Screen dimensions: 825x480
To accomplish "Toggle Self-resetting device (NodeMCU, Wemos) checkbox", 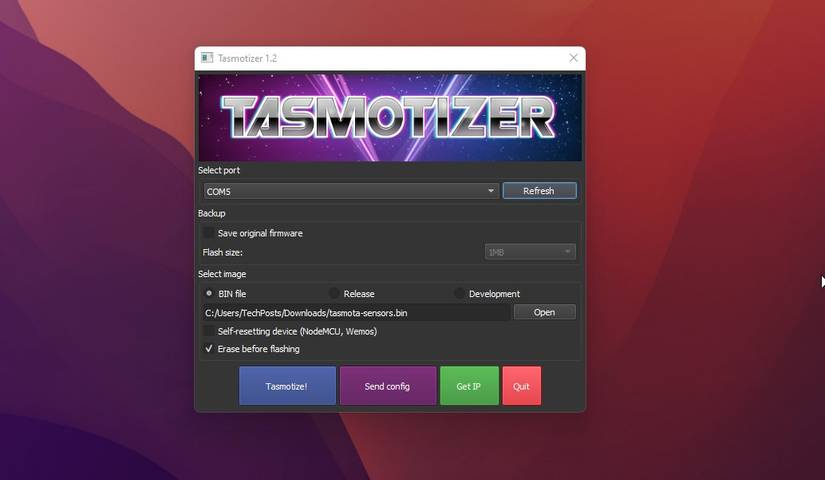I will [209, 331].
